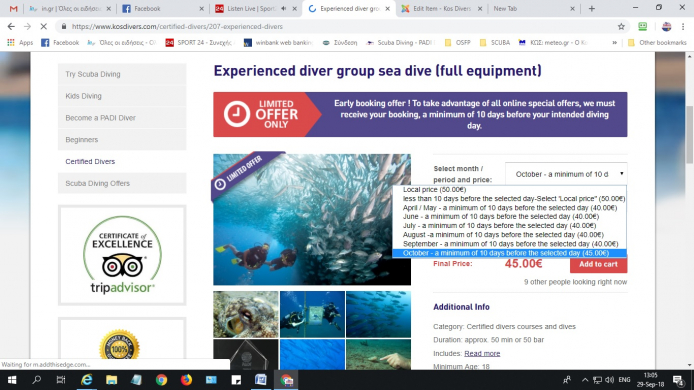Screen dimensions: 694x390
Task: Open the Chrome profile avatar
Action: 667,27
